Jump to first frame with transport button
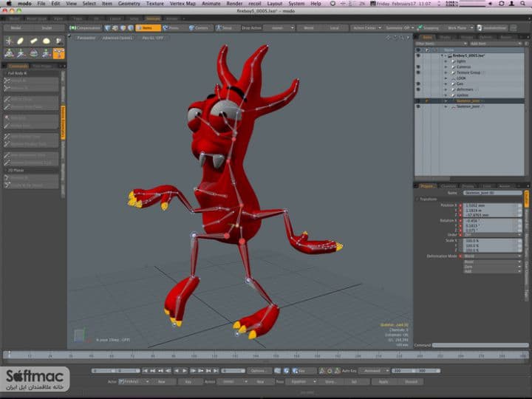 pyautogui.click(x=145, y=371)
